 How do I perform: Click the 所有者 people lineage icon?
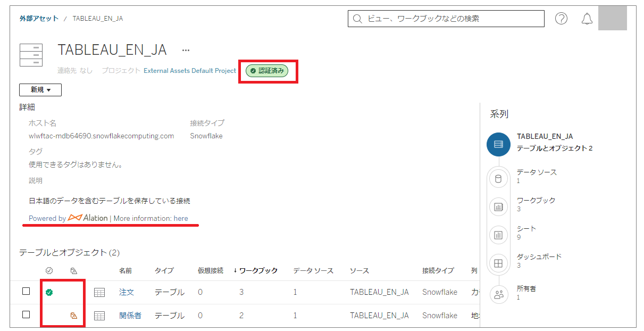498,294
